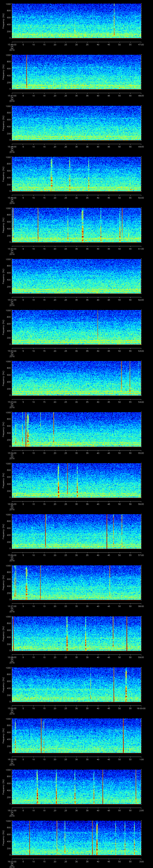Select the red line near 26 s in 15:55 spectrogram

[x=68, y=479]
